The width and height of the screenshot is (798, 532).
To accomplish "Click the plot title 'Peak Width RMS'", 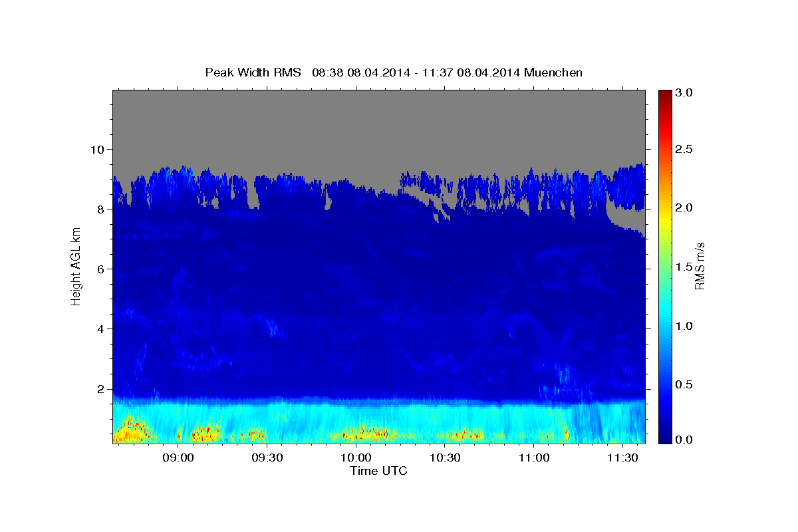I will tap(253, 72).
